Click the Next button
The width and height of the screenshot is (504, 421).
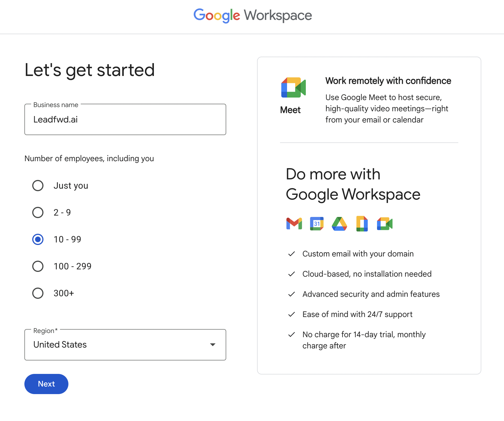point(46,384)
